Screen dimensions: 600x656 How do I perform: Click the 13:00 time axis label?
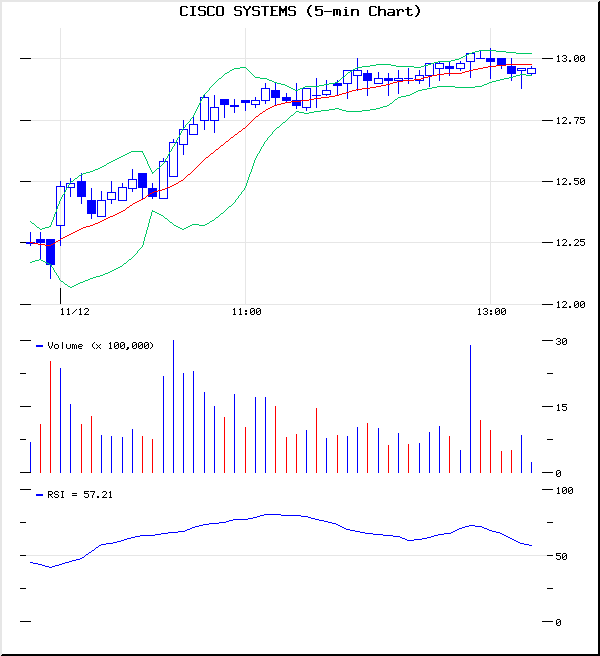click(491, 312)
